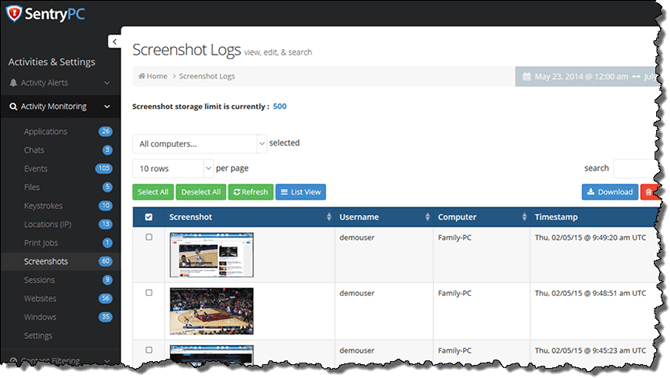The width and height of the screenshot is (670, 378).
Task: Check the row for 9:45:23 am screenshot
Action: pyautogui.click(x=149, y=350)
